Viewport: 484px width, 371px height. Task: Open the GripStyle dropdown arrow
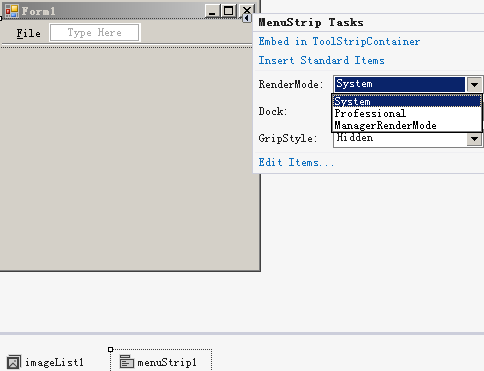474,139
